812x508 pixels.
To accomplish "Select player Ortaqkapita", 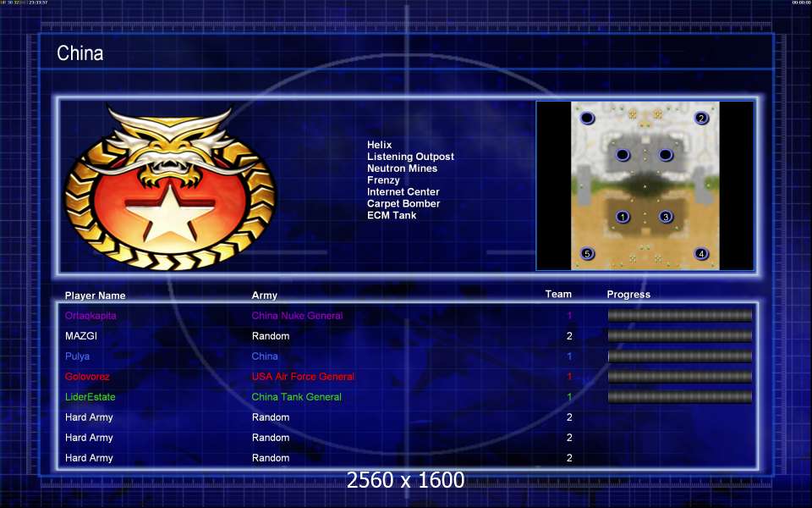I will coord(91,316).
